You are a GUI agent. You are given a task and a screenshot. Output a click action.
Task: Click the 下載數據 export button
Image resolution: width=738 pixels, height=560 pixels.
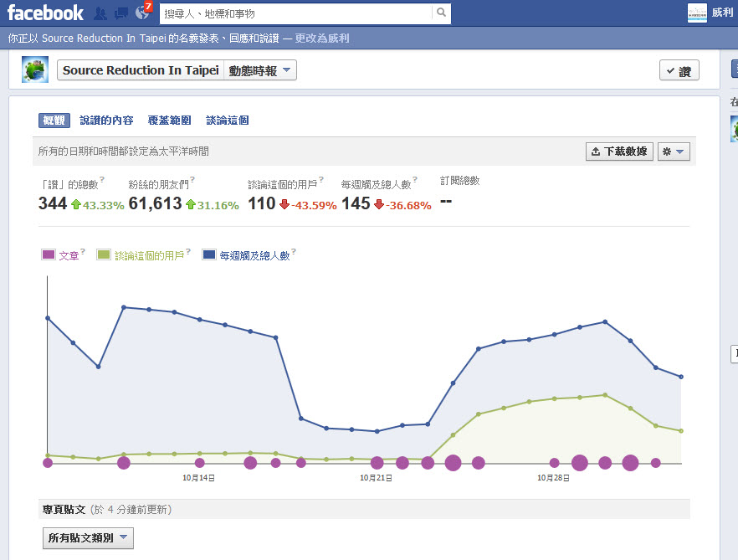pyautogui.click(x=618, y=152)
